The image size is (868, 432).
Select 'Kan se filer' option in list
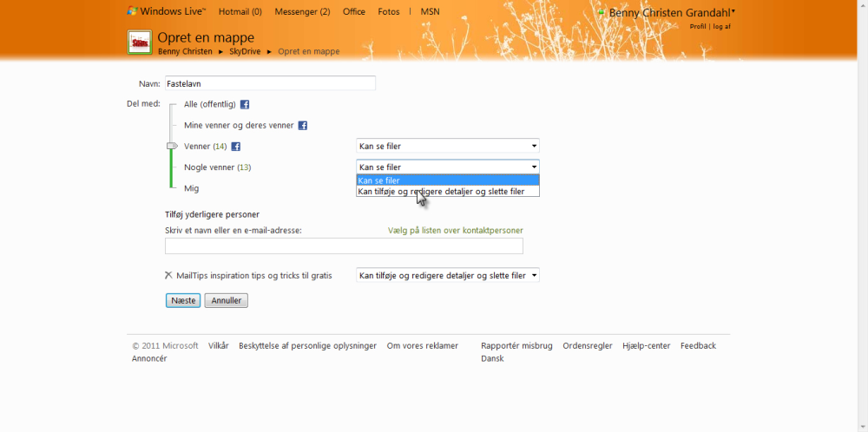tap(448, 180)
